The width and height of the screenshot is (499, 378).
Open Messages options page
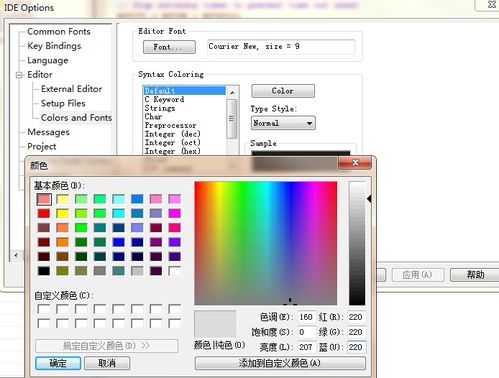coord(48,132)
